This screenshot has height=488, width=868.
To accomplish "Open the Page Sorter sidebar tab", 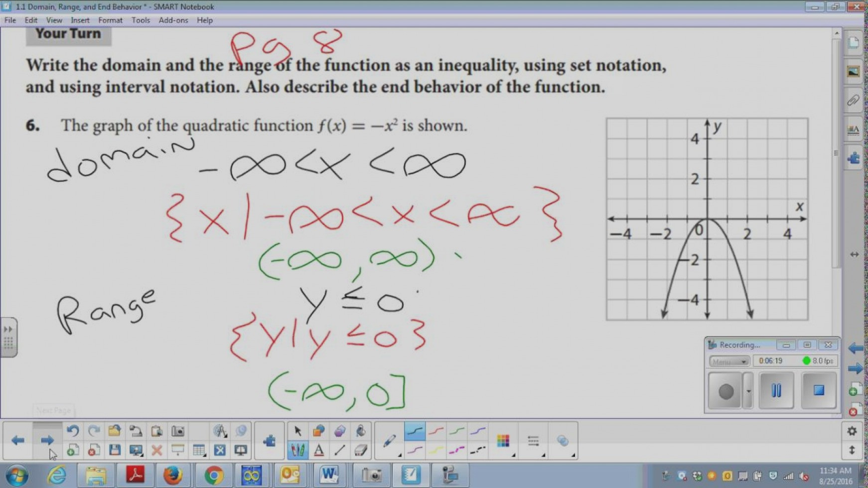I will pyautogui.click(x=854, y=43).
